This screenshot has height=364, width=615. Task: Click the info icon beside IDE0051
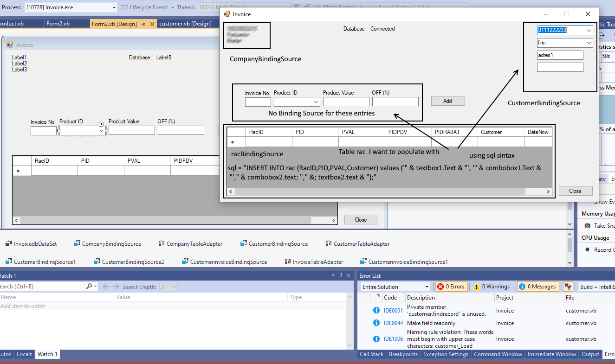(x=376, y=310)
